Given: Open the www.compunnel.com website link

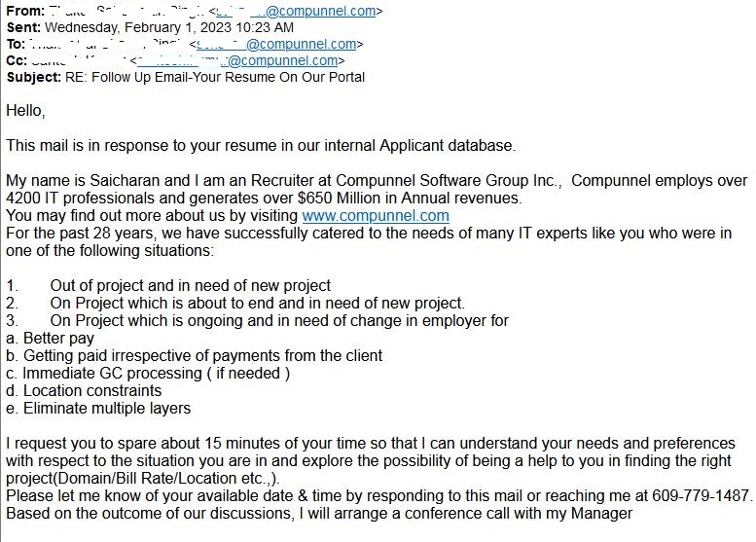Looking at the screenshot, I should [x=376, y=216].
